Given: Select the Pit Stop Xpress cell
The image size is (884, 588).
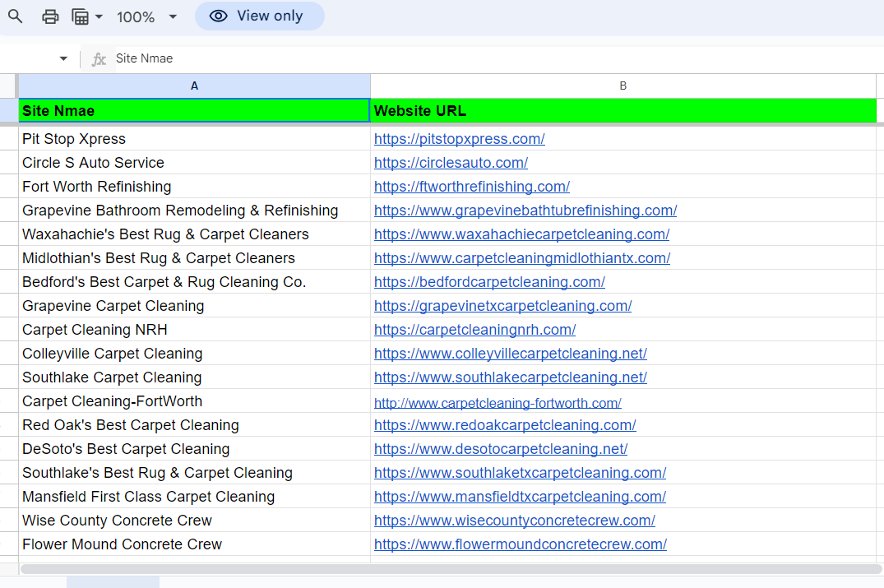Looking at the screenshot, I should (x=195, y=139).
